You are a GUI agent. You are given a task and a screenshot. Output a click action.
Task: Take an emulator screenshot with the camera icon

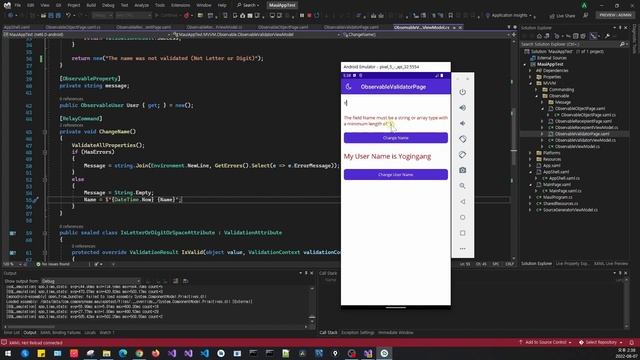pos(462,170)
